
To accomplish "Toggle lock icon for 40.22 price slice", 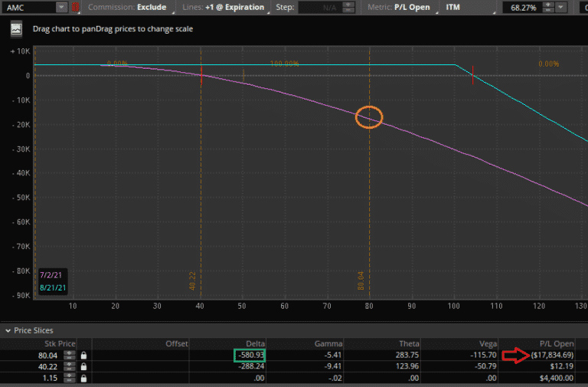I will click(x=83, y=366).
